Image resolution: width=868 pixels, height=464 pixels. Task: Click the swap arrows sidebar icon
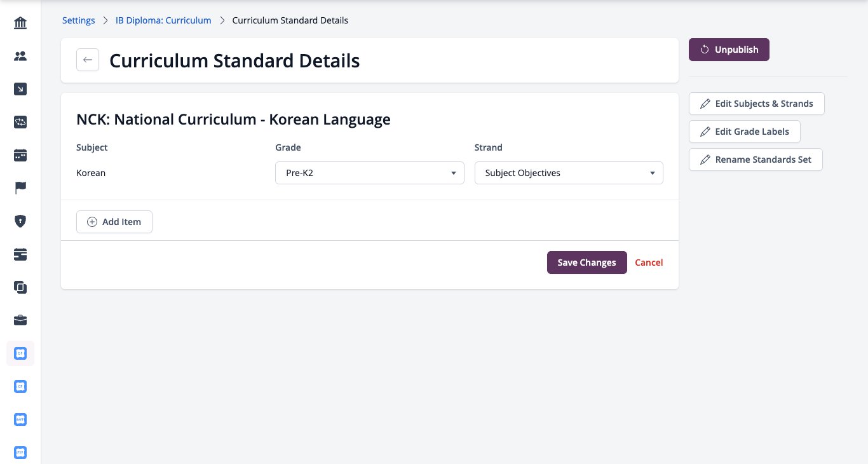tap(20, 122)
